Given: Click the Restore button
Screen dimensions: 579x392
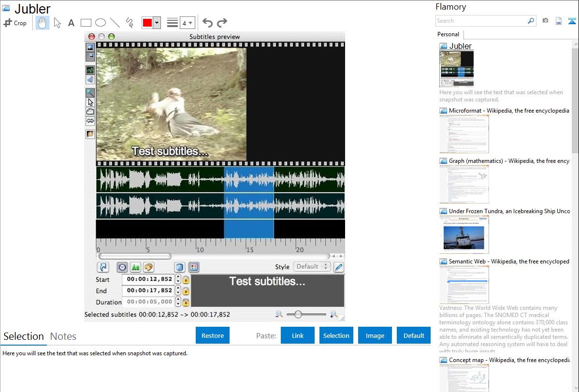Looking at the screenshot, I should point(213,335).
